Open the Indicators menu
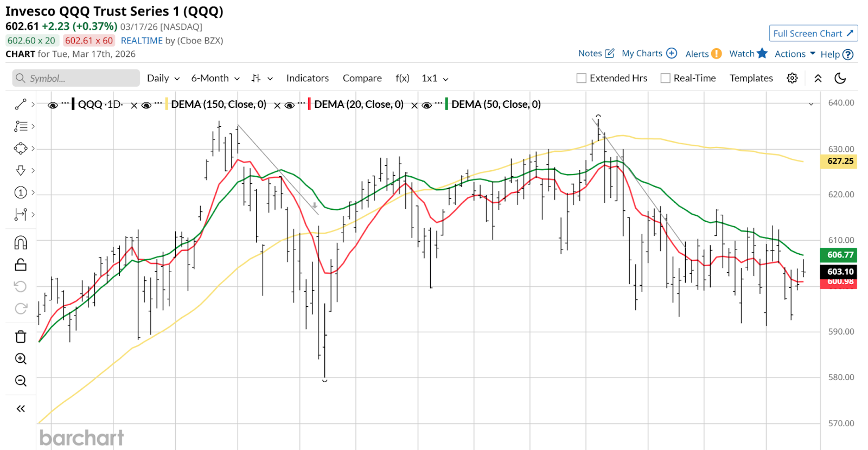Viewport: 868px width, 450px height. point(308,78)
